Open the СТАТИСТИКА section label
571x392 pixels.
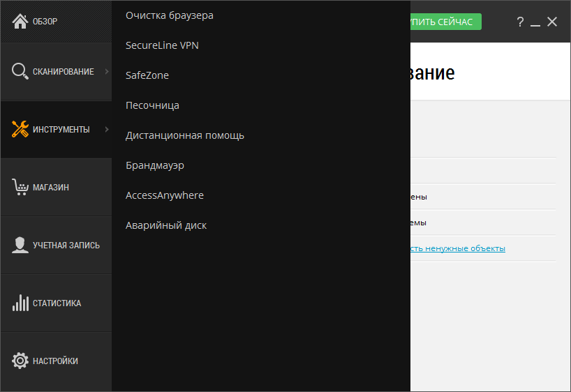click(57, 303)
